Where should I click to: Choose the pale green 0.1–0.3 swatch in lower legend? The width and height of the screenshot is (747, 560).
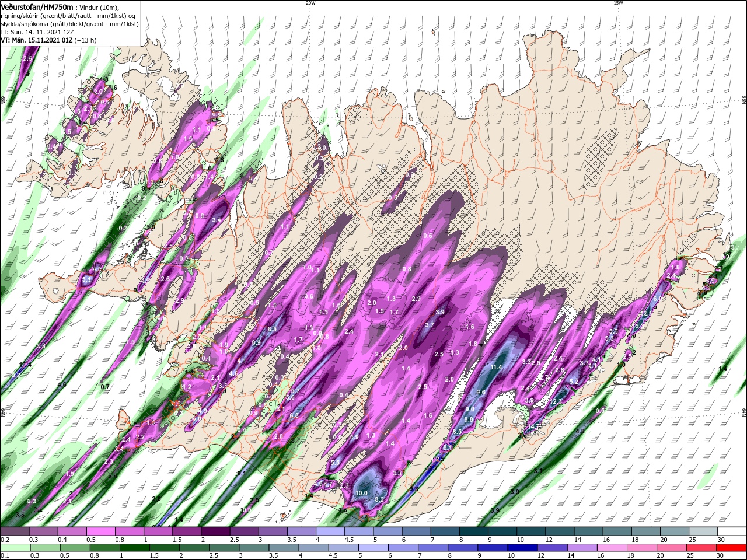click(x=15, y=548)
